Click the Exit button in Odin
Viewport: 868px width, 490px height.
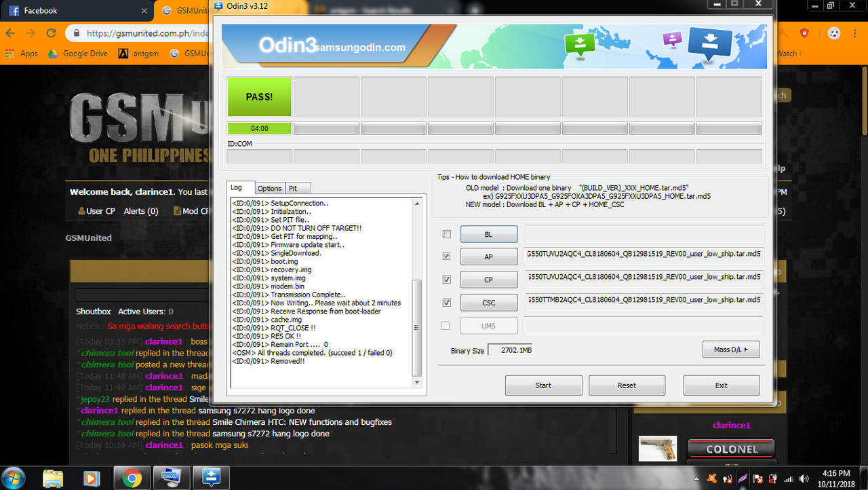(722, 385)
